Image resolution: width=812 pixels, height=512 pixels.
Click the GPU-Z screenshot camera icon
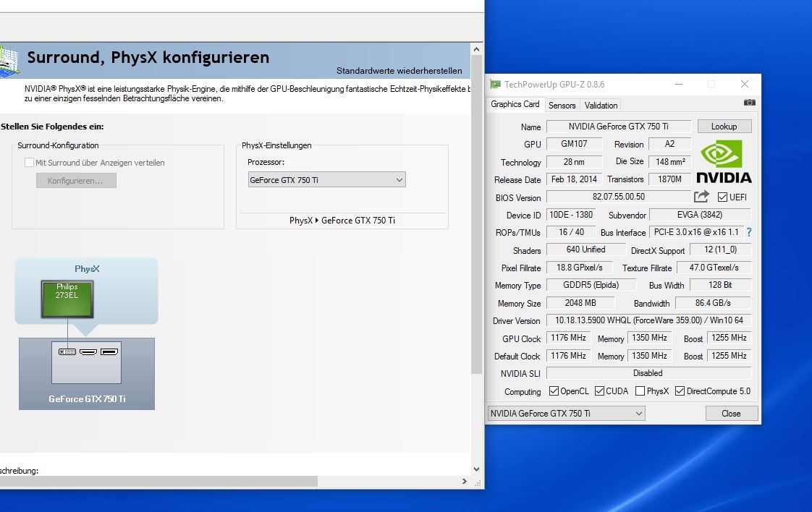click(x=749, y=103)
